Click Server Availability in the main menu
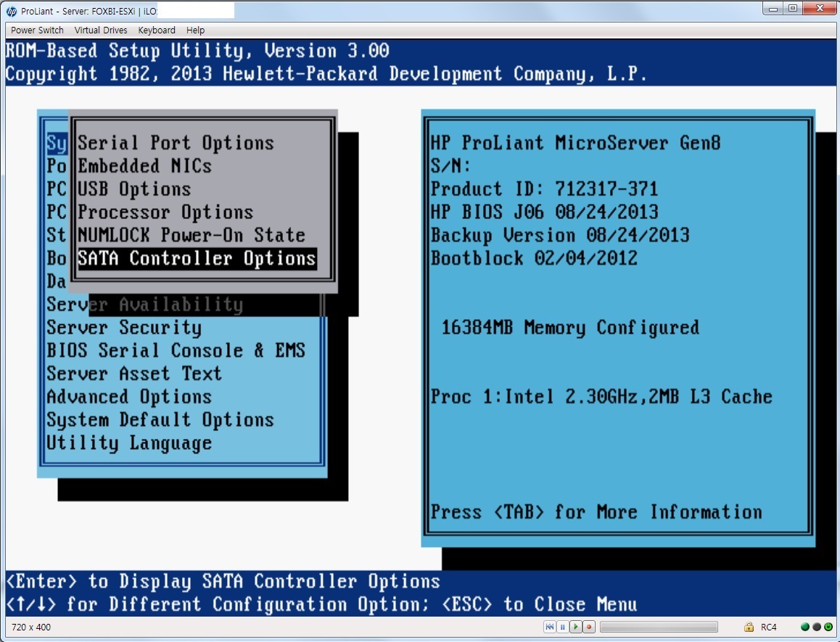The image size is (840, 642). click(144, 305)
